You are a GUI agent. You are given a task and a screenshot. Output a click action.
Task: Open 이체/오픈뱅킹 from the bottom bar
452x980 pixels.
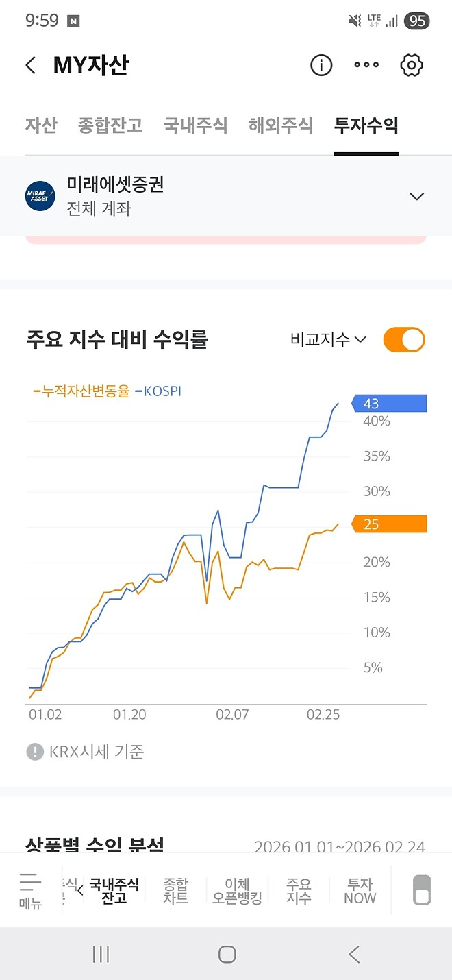click(236, 889)
